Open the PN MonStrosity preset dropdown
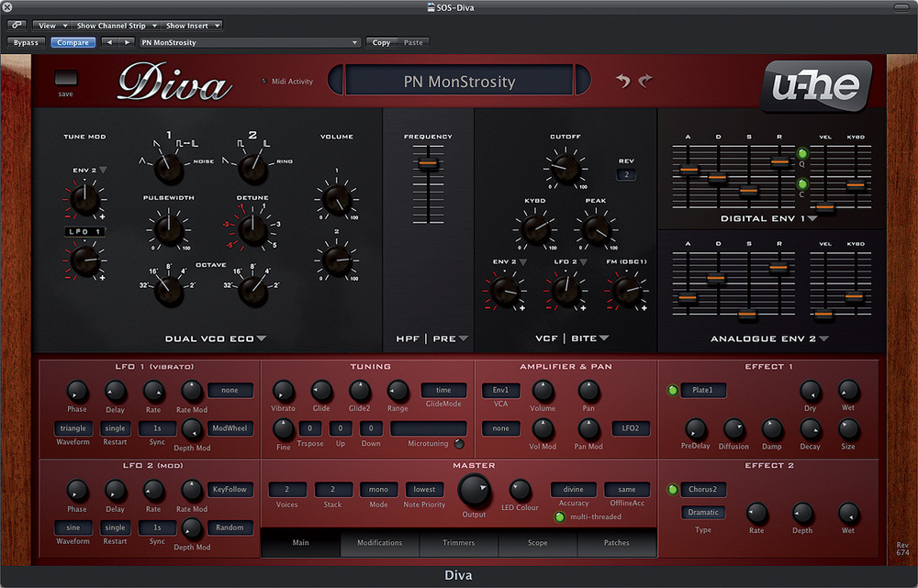Screen dimensions: 918x588 (250, 42)
